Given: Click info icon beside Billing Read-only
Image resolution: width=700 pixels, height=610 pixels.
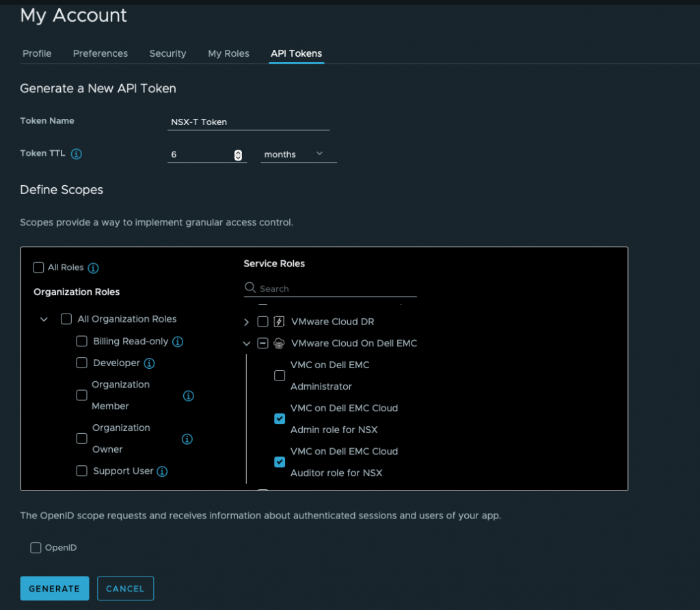Looking at the screenshot, I should tap(178, 342).
